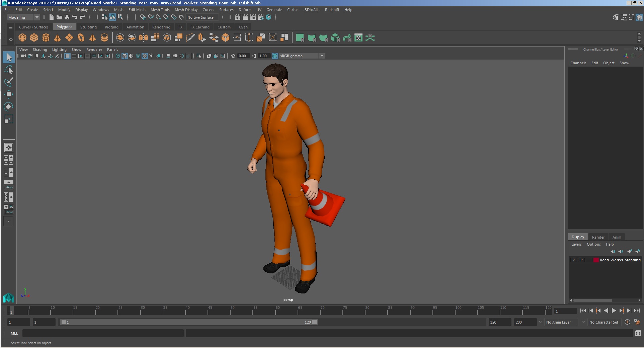The image size is (644, 348).
Task: Click the MEL command input field
Action: click(x=103, y=333)
